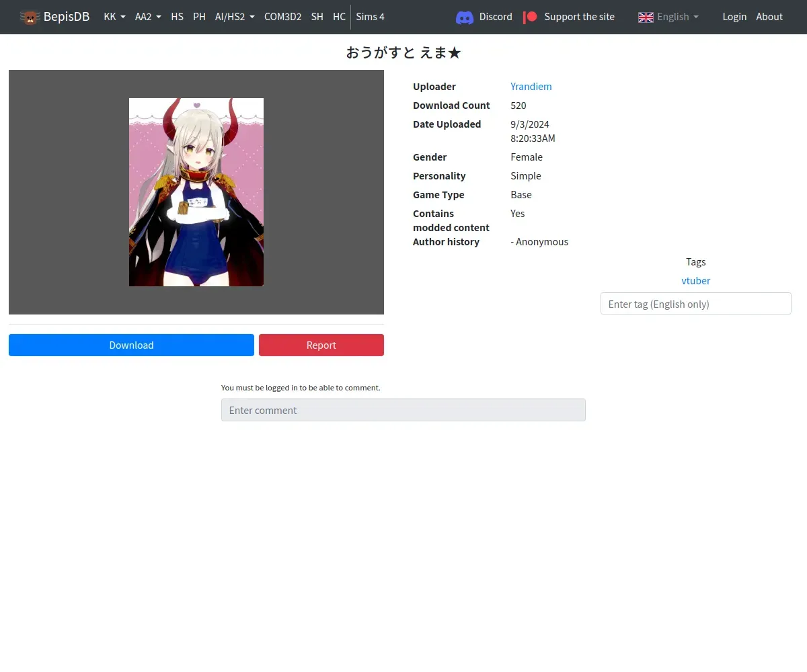807x672 pixels.
Task: Click the Personality value Simple
Action: 526,176
